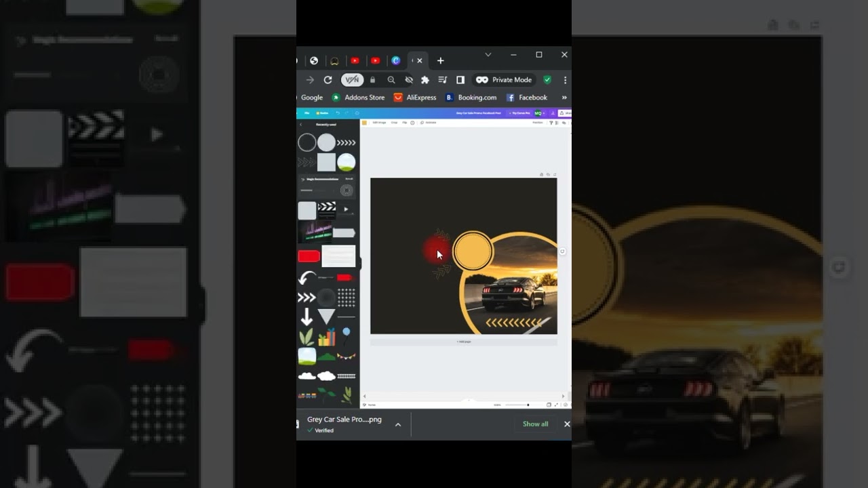The width and height of the screenshot is (868, 488).
Task: Select the large white cloud element
Action: (x=326, y=375)
